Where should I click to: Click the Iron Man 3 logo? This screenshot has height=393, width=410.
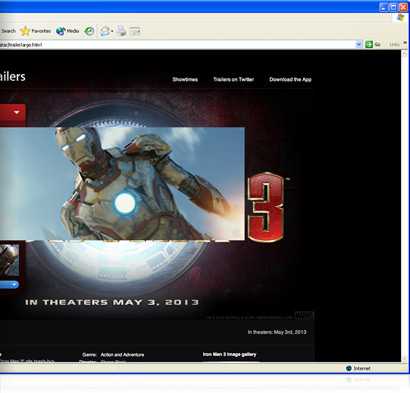point(266,207)
